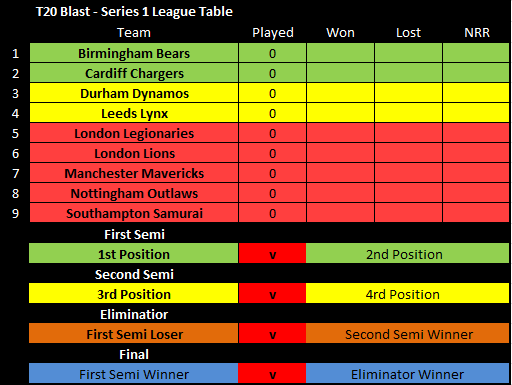Click the Second Semi Winner cell
512x385 pixels.
point(407,333)
